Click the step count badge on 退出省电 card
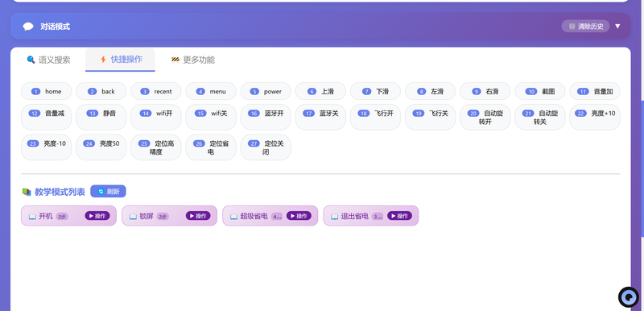 378,216
